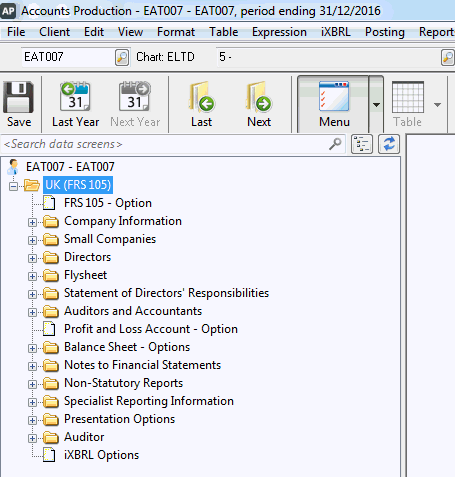This screenshot has width=455, height=477.
Task: Go to Last Year calendar icon
Action: tap(75, 96)
